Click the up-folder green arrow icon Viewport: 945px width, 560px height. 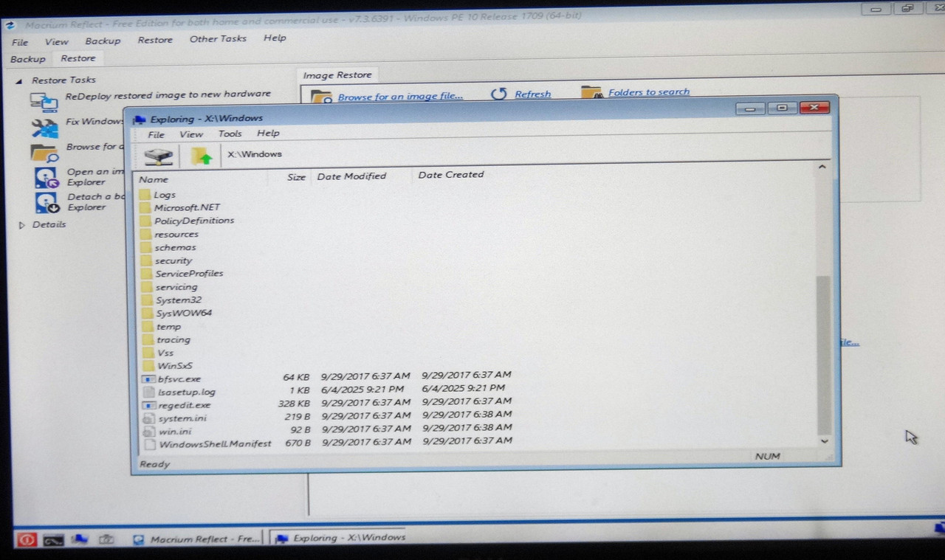point(202,156)
